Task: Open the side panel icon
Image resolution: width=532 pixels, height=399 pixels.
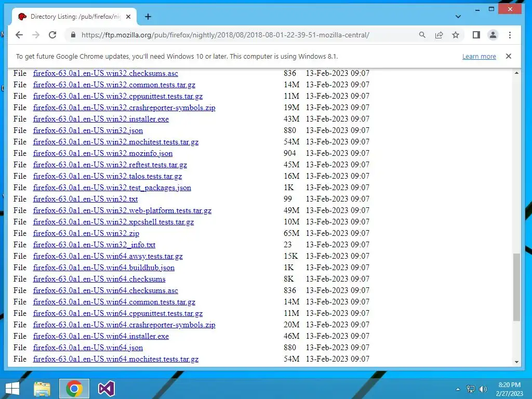Action: 476,35
